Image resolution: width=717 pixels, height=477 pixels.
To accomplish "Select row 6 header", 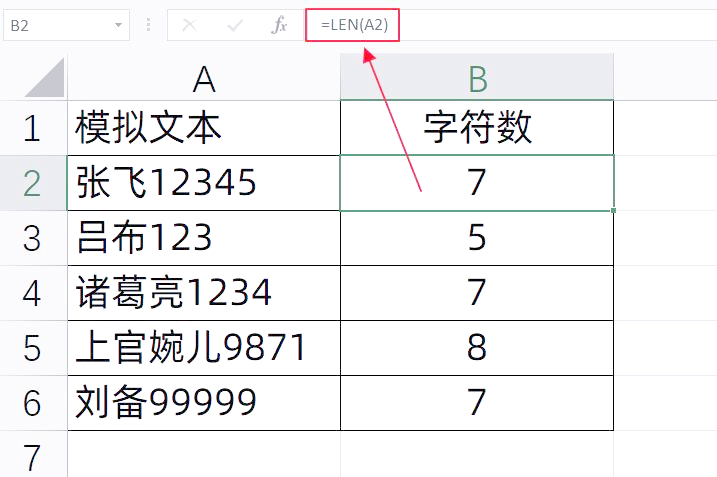I will (x=33, y=403).
